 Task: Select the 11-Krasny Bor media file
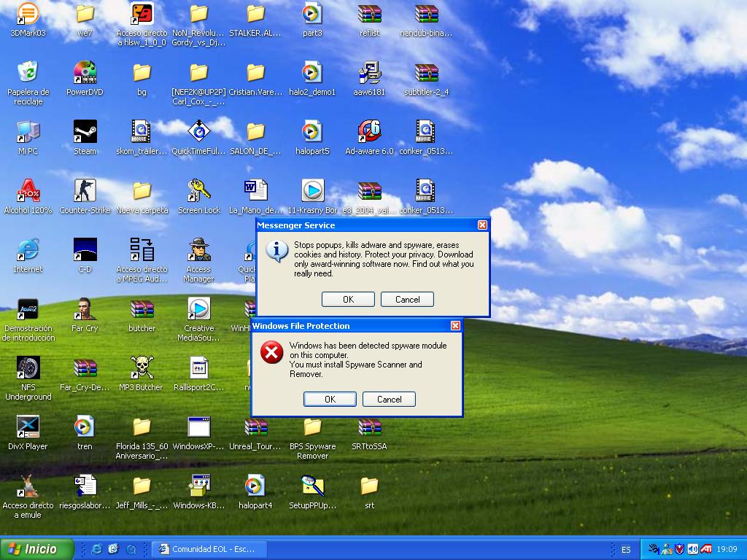[312, 190]
